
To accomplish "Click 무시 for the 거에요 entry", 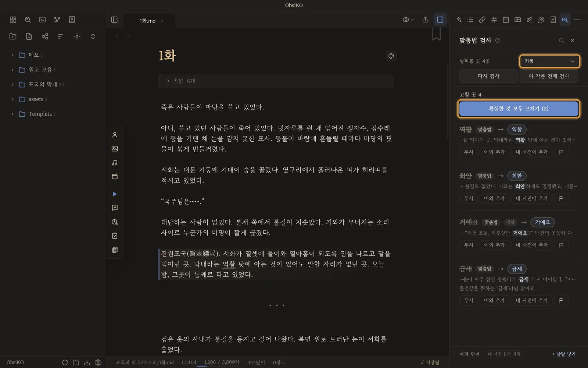I will tap(469, 245).
